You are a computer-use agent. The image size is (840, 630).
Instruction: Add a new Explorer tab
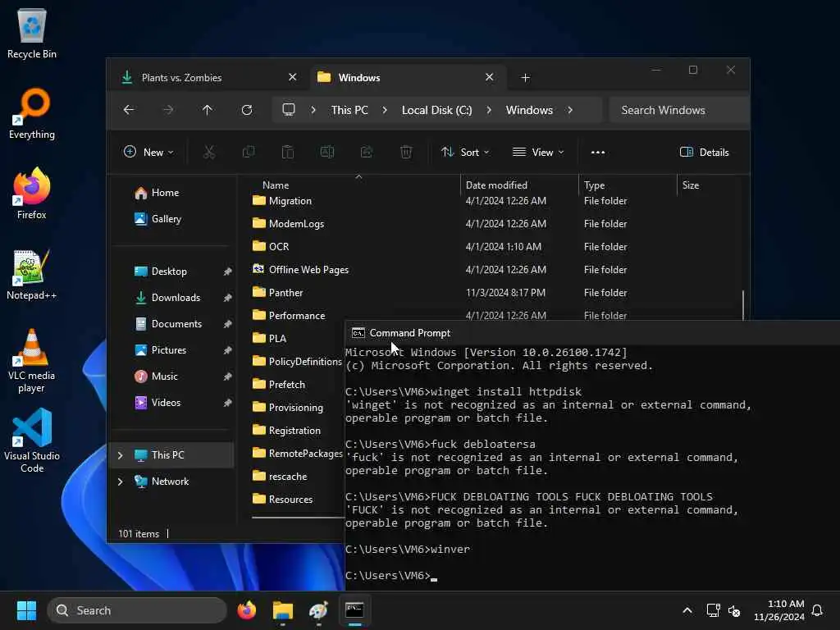[526, 78]
